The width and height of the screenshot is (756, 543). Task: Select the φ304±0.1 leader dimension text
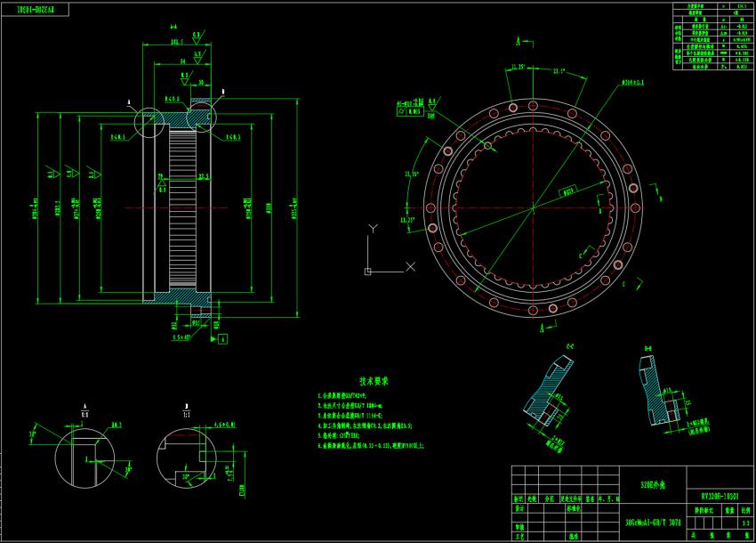pos(633,83)
